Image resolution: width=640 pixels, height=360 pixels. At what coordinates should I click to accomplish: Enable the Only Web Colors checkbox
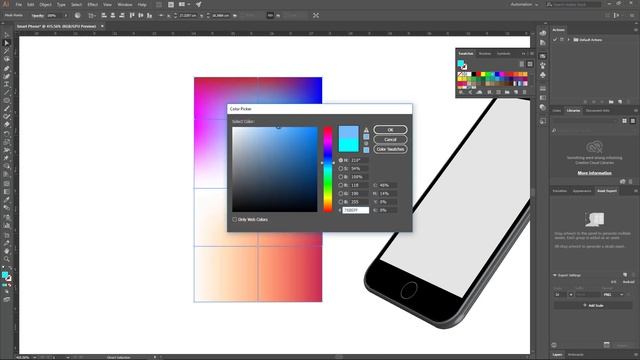tap(235, 220)
